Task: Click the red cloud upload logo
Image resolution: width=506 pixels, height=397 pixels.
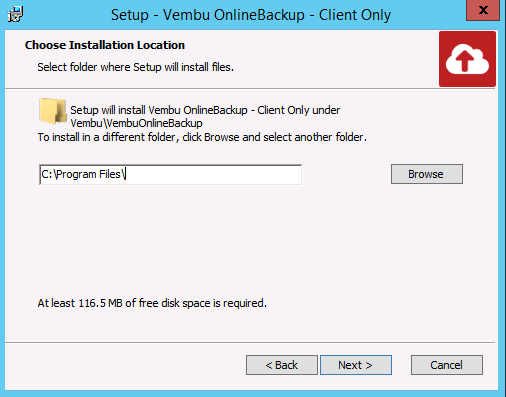Action: click(467, 59)
